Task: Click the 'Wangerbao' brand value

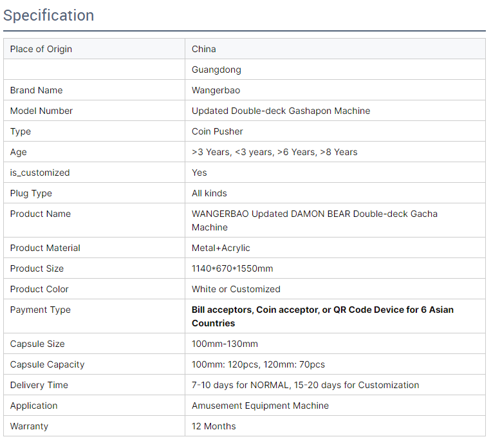Action: [216, 90]
